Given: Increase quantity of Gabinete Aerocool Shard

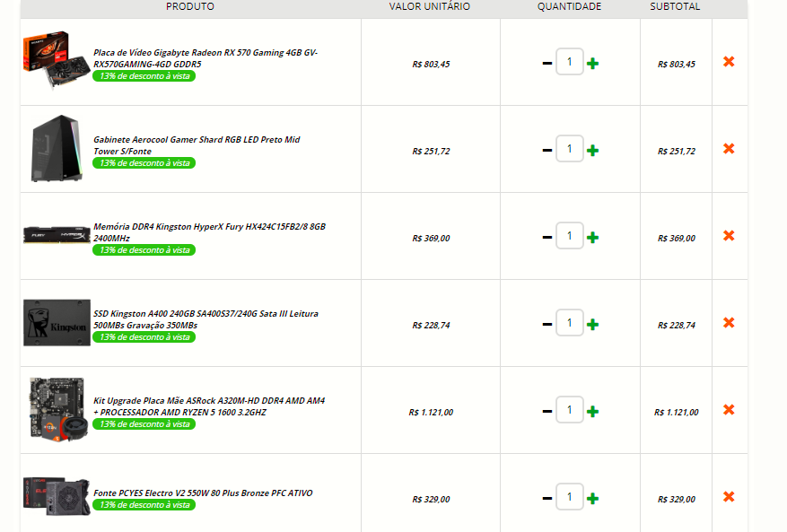Looking at the screenshot, I should [593, 150].
